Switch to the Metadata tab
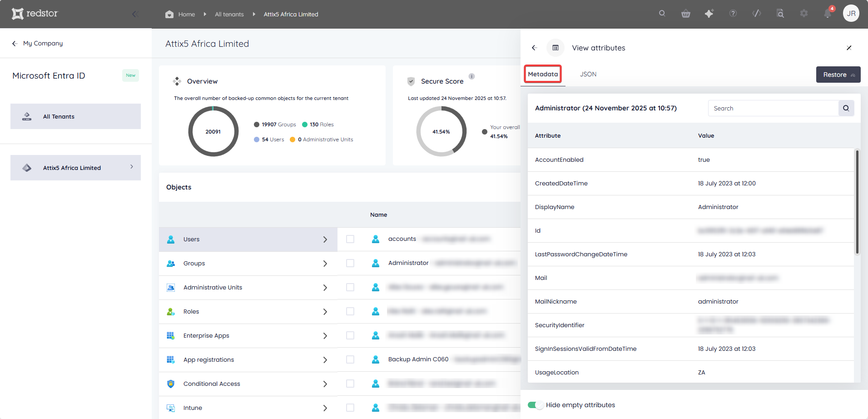Image resolution: width=868 pixels, height=419 pixels. (543, 74)
